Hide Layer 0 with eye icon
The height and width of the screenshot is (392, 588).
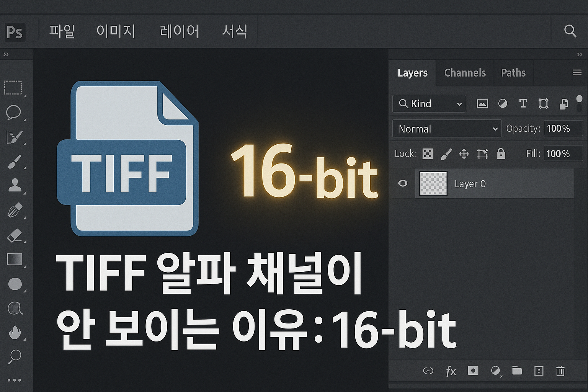403,183
